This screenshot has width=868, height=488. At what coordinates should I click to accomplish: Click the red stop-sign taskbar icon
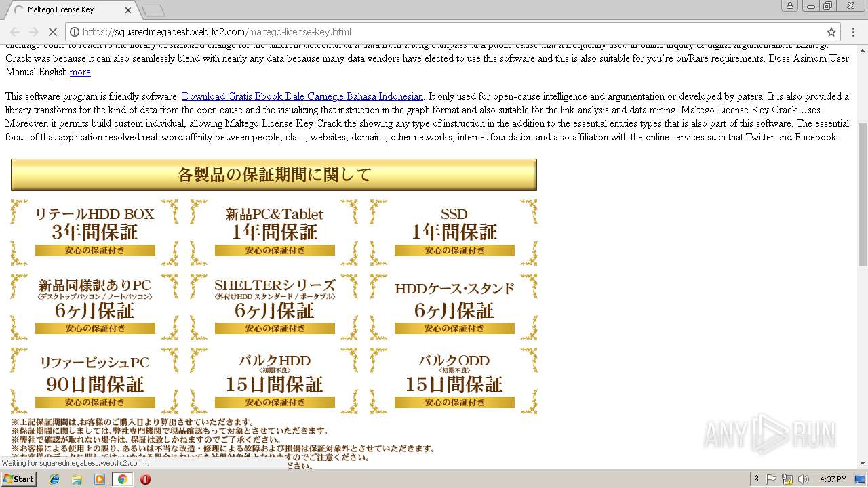(145, 479)
